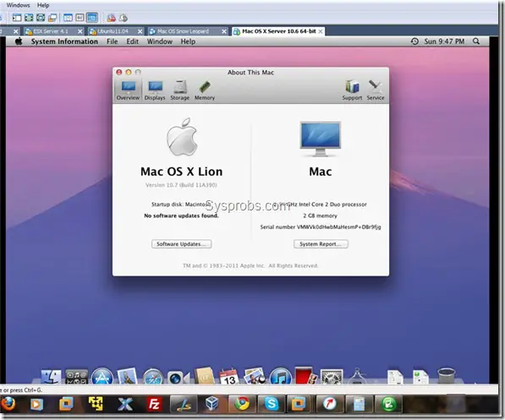Click the VMware multiple-windows toolbar icon
This screenshot has height=420, width=505.
(52, 18)
